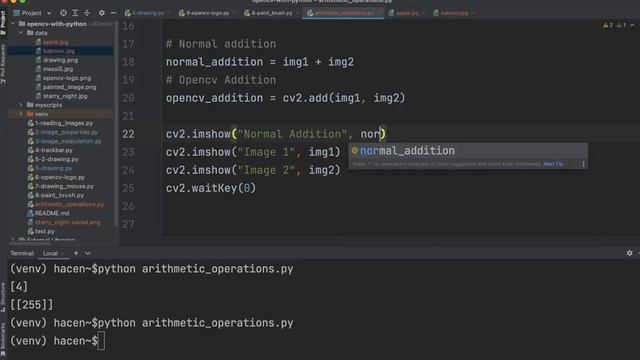640x360 pixels.
Task: Select opencv-logo.png in project tree
Action: coord(67,78)
